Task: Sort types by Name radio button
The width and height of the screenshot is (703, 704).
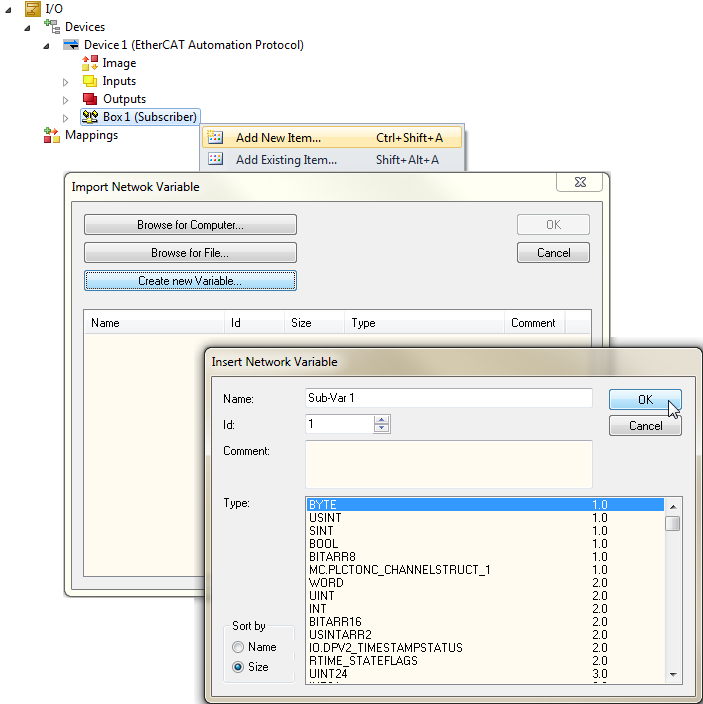Action: (x=238, y=647)
